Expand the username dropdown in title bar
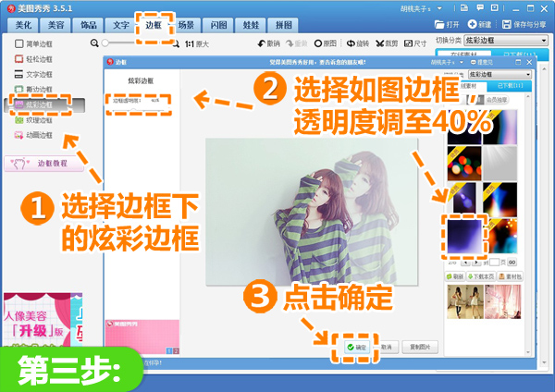 tap(439, 8)
